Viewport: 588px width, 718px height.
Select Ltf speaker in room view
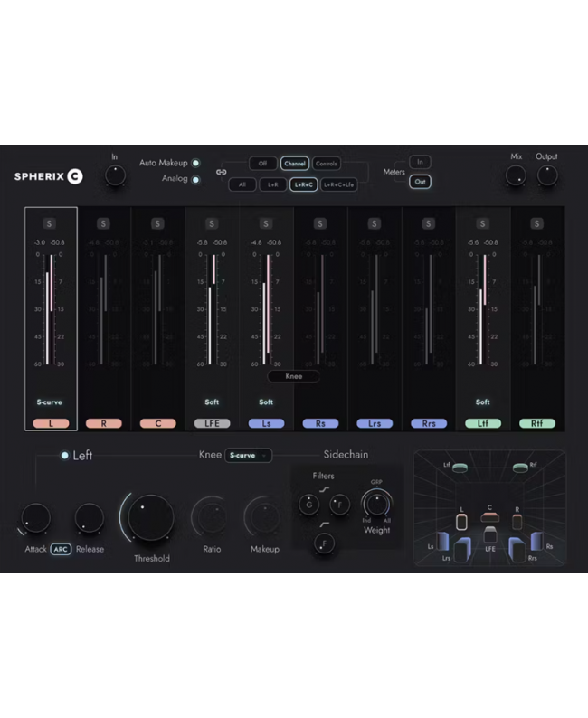(x=460, y=468)
